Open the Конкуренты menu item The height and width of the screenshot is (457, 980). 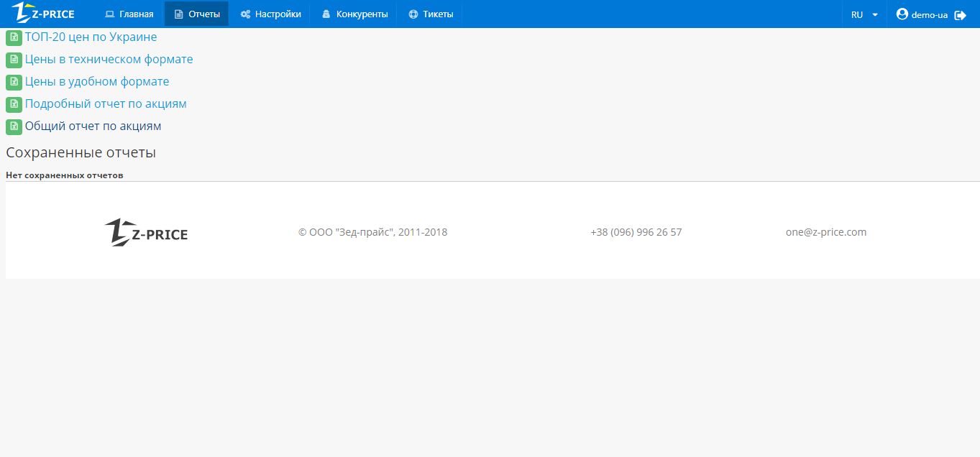(354, 14)
